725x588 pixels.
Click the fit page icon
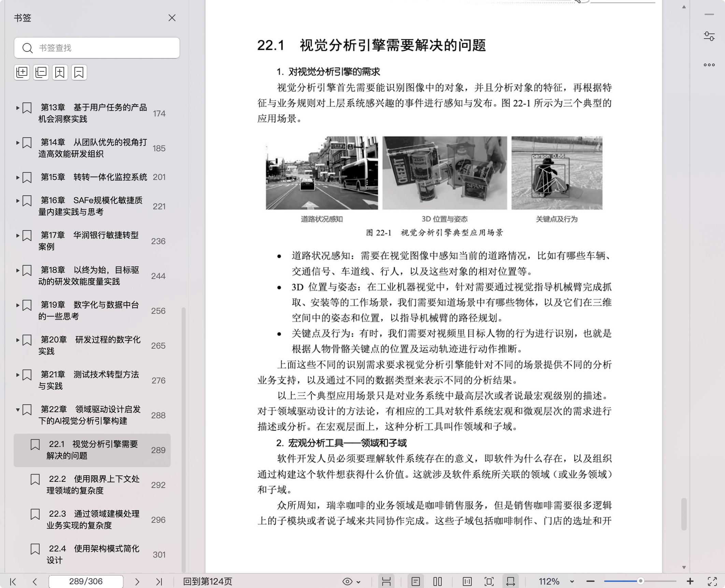pyautogui.click(x=489, y=582)
